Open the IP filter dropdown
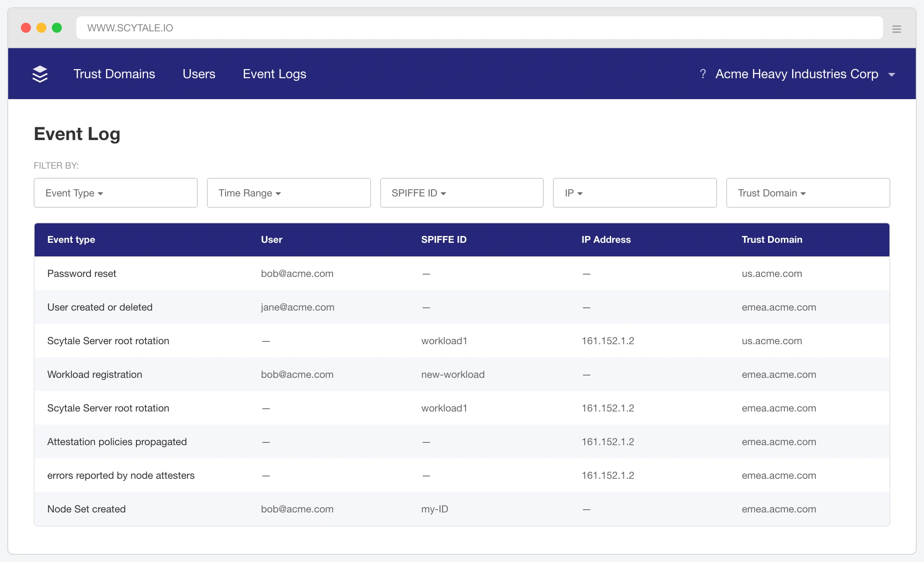Image resolution: width=924 pixels, height=562 pixels. click(635, 193)
